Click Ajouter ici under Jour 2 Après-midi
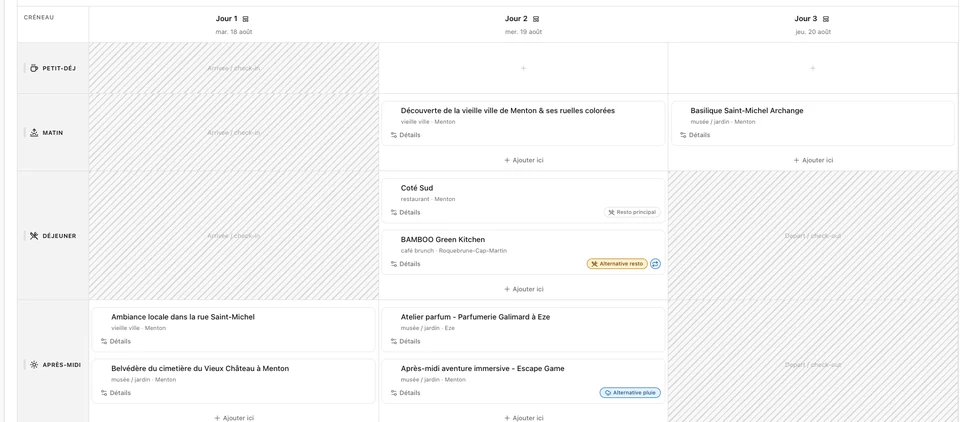Viewport: 960px width, 422px height. pyautogui.click(x=523, y=418)
